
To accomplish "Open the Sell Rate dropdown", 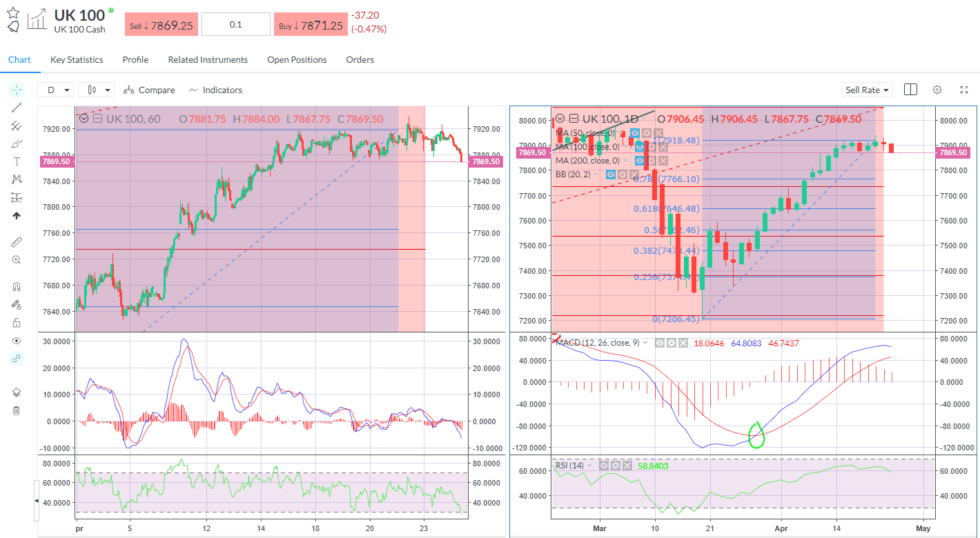I will [867, 90].
